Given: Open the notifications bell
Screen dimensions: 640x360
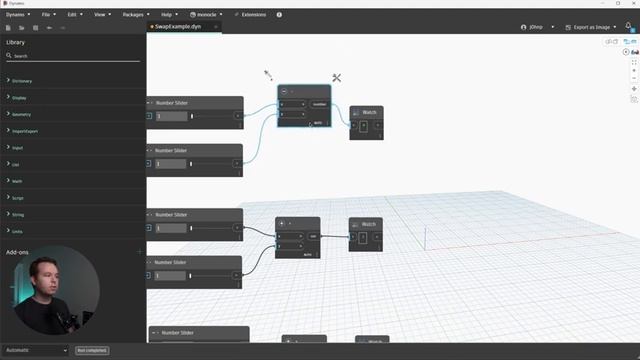Looking at the screenshot, I should coord(628,26).
